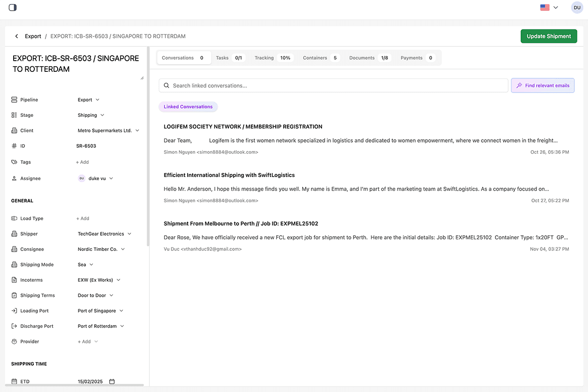
Task: Click the Client building icon
Action: pyautogui.click(x=14, y=130)
